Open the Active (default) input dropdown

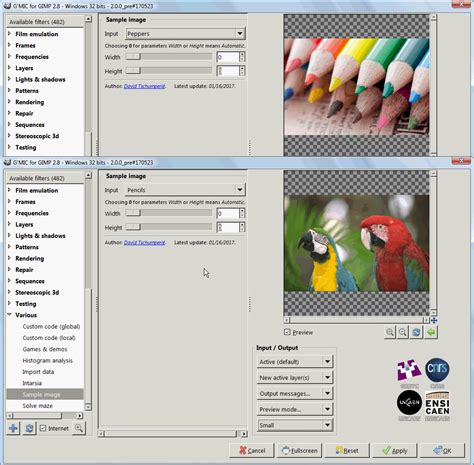pos(295,362)
